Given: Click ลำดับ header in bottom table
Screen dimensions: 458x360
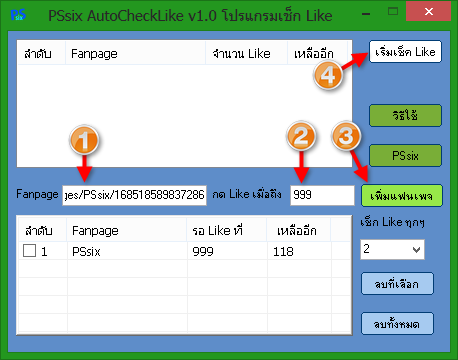Looking at the screenshot, I should pos(42,230).
